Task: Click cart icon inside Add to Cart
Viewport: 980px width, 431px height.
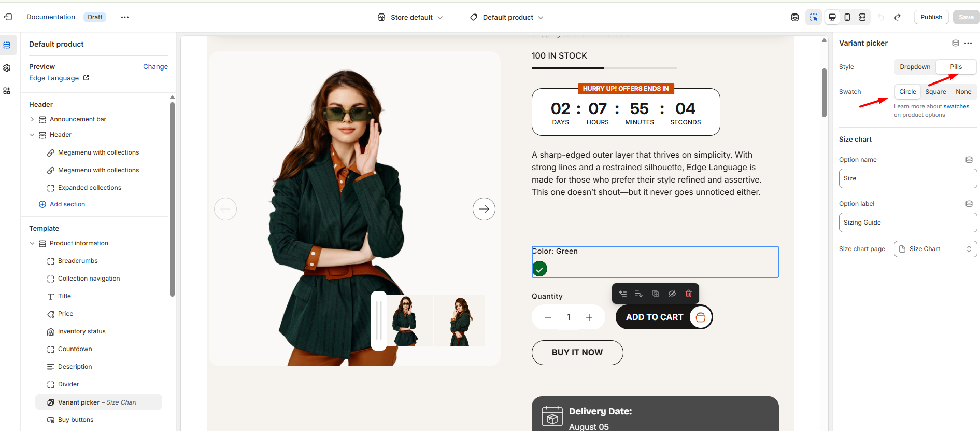Action: [x=701, y=317]
